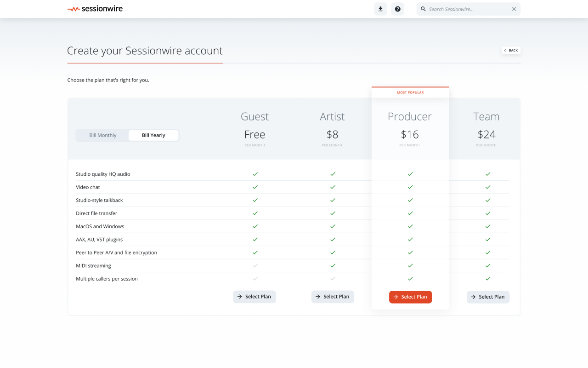
Task: Choose the red Producer Select Plan button
Action: pos(410,297)
